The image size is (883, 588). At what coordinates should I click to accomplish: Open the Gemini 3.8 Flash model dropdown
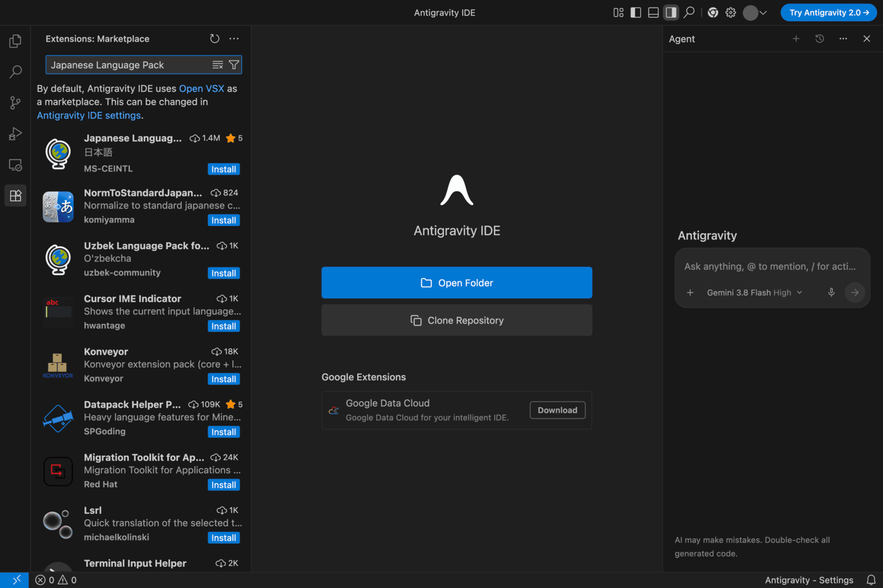[x=754, y=292]
